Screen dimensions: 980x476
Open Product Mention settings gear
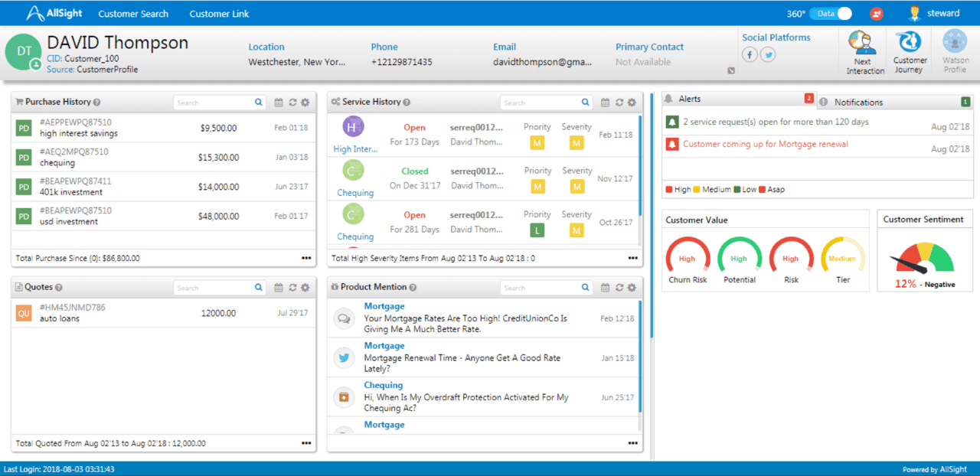[x=632, y=288]
